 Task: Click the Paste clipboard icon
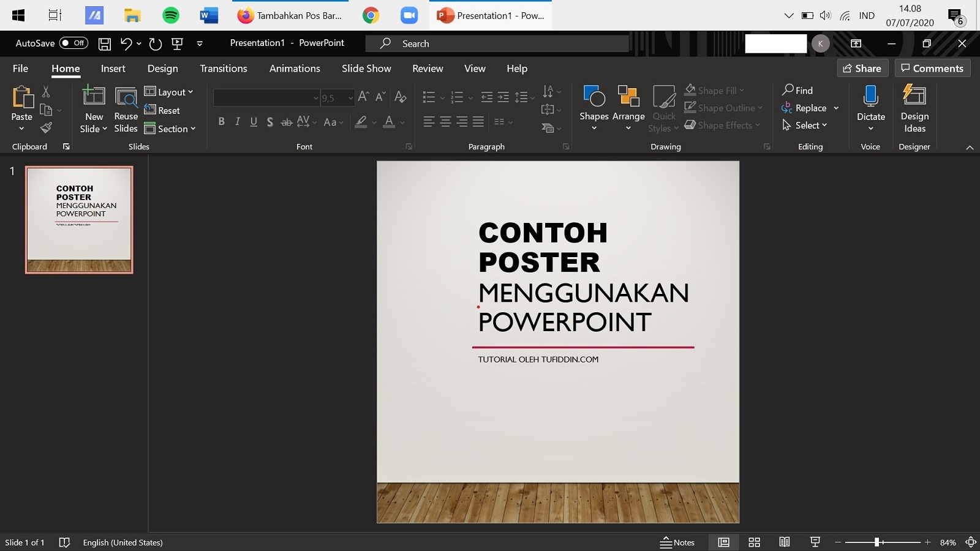22,97
